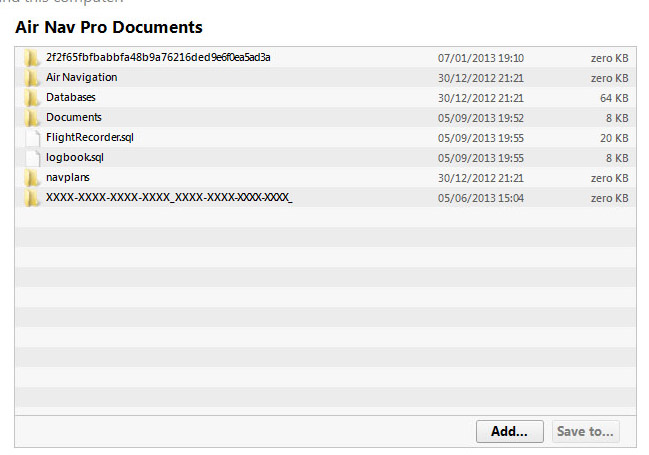Click zero KB size of XXXX-XXXX folder
The image size is (649, 455).
[610, 198]
